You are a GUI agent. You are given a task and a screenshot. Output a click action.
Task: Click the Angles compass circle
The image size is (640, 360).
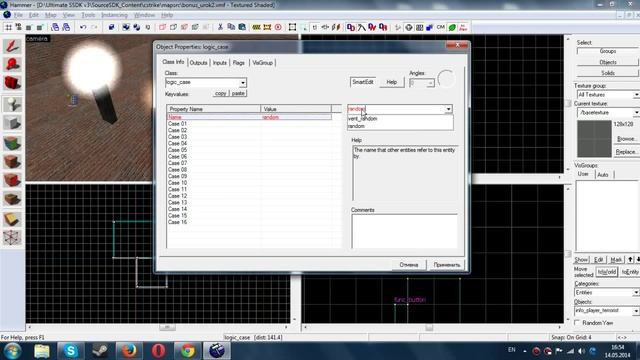(x=446, y=79)
